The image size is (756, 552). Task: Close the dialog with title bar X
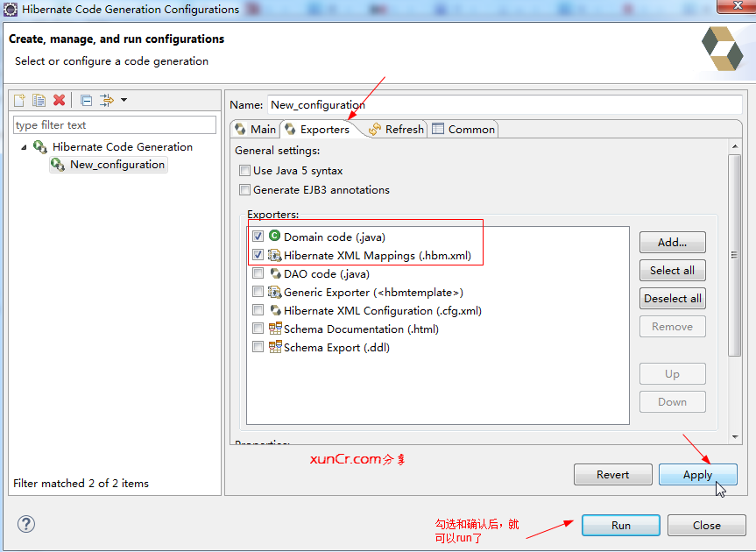(x=736, y=6)
